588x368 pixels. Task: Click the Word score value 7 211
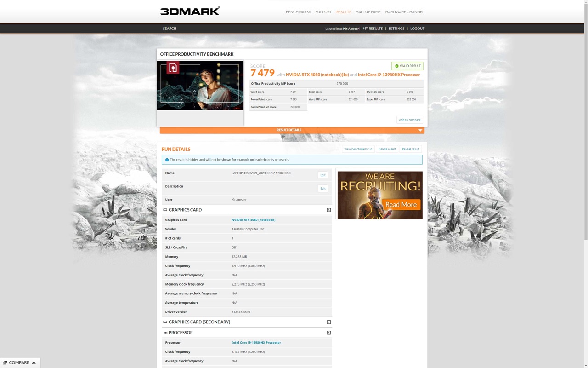[293, 92]
